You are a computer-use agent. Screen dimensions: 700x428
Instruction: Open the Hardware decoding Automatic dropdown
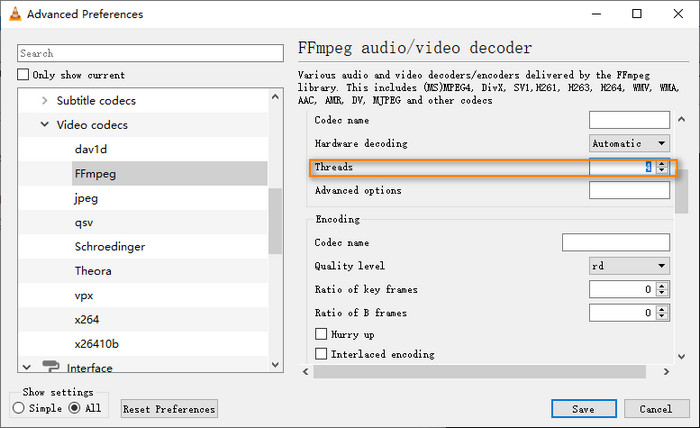tap(629, 143)
